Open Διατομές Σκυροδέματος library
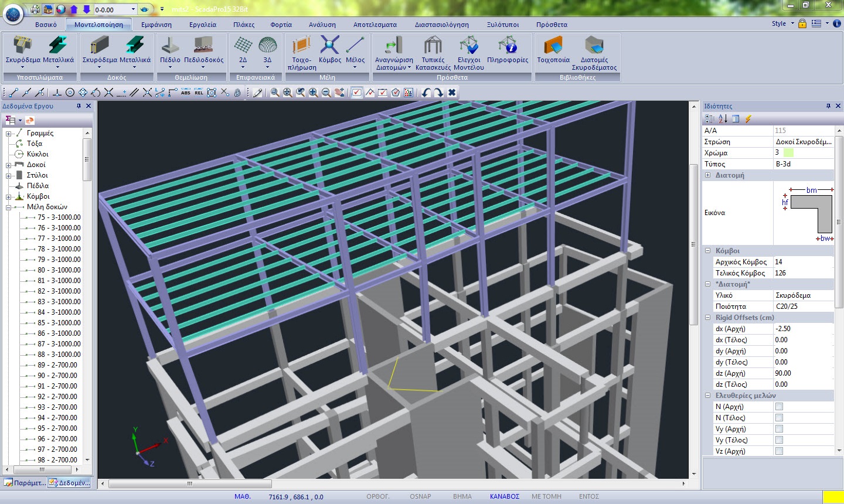This screenshot has height=504, width=844. coord(594,53)
